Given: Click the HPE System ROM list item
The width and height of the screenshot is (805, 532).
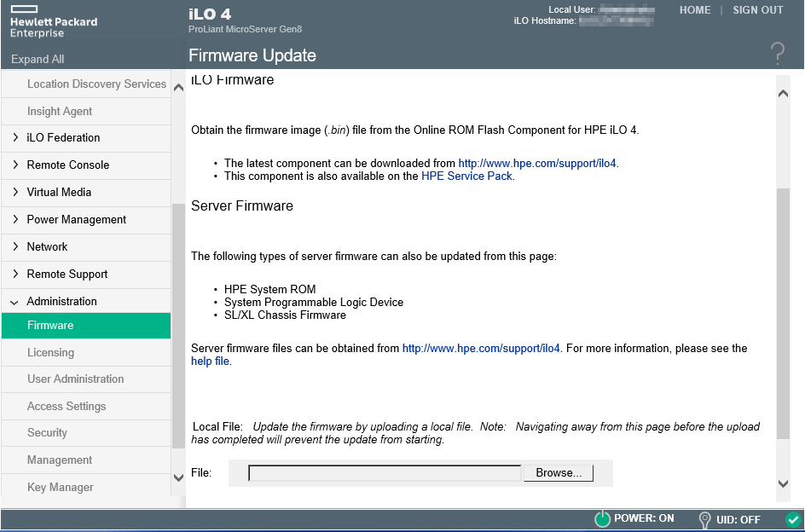Looking at the screenshot, I should pyautogui.click(x=270, y=289).
